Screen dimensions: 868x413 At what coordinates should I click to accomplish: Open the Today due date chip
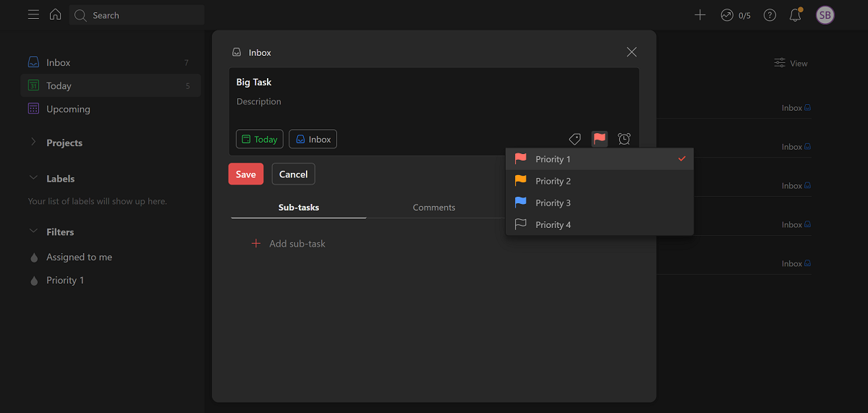click(260, 140)
